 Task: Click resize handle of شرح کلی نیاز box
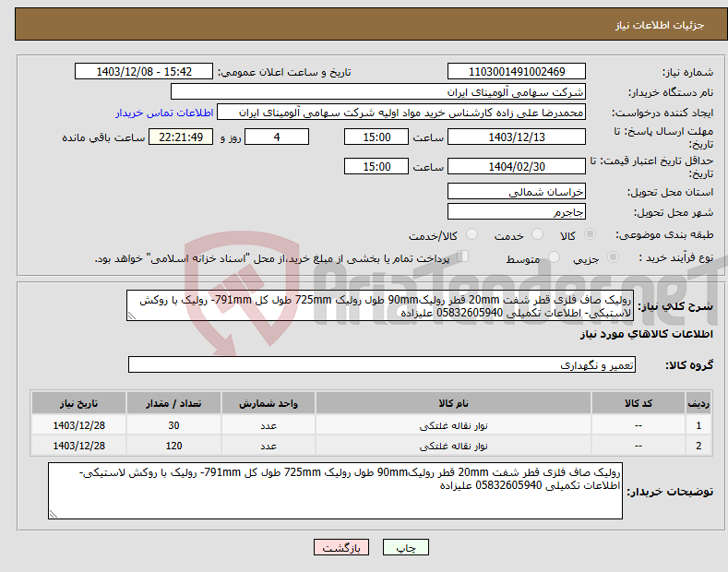coord(131,316)
